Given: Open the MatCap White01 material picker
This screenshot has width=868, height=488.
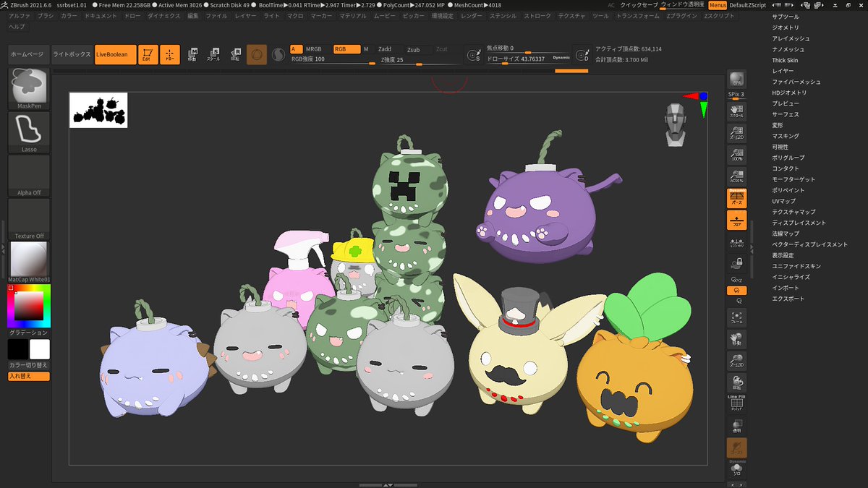Looking at the screenshot, I should (x=29, y=262).
